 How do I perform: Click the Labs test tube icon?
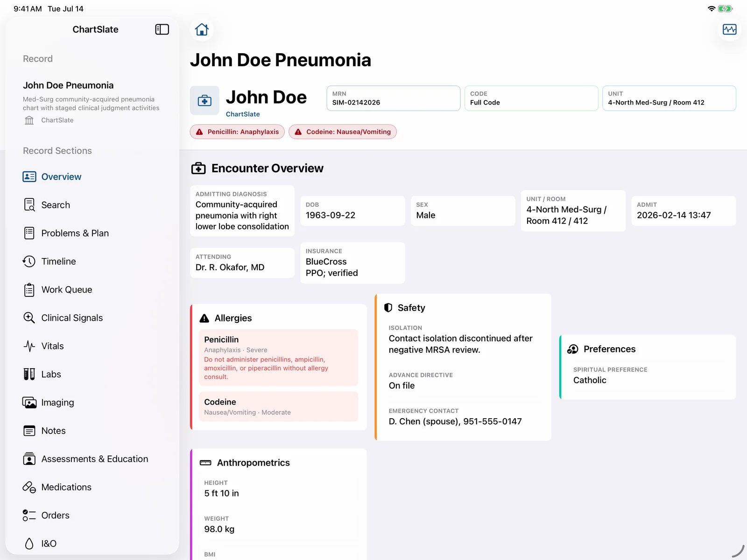coord(29,374)
